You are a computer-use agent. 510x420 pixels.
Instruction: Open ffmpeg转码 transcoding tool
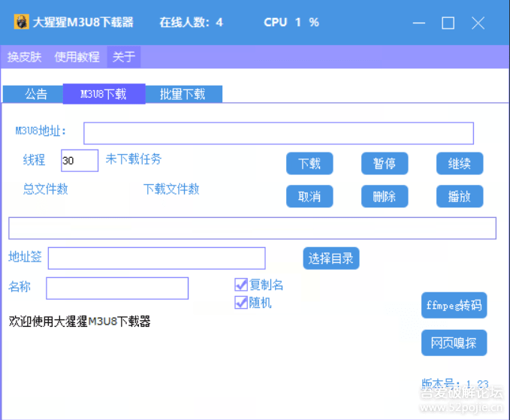pyautogui.click(x=454, y=306)
